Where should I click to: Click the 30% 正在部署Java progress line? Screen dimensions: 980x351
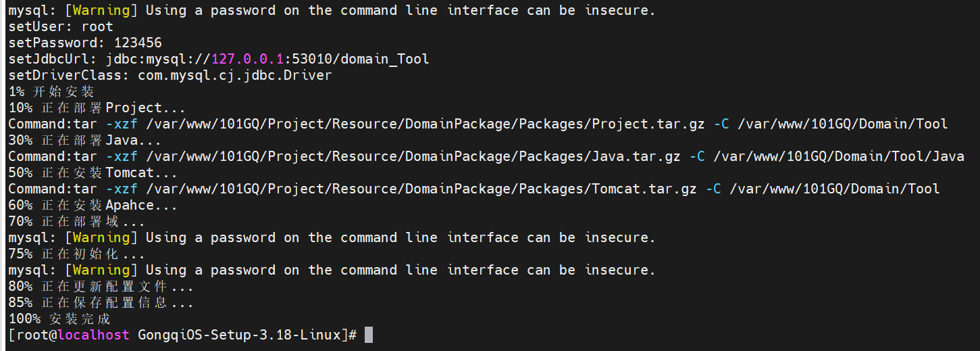pos(84,140)
